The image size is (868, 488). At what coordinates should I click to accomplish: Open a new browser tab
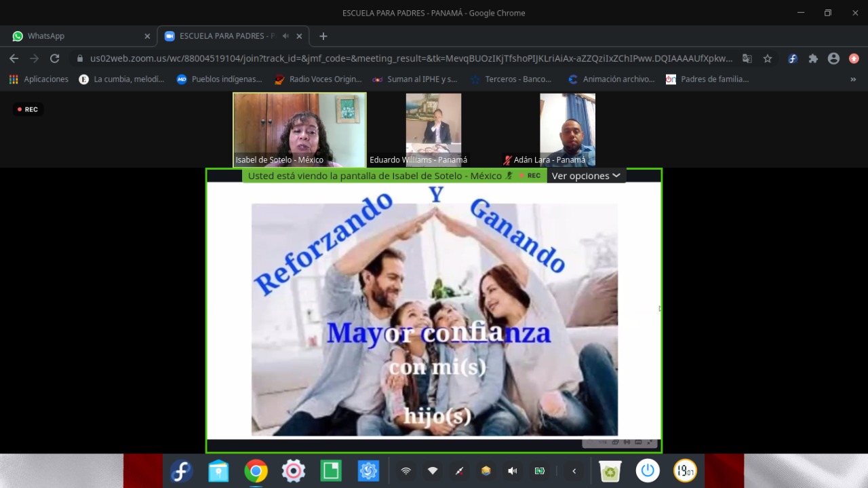tap(323, 36)
